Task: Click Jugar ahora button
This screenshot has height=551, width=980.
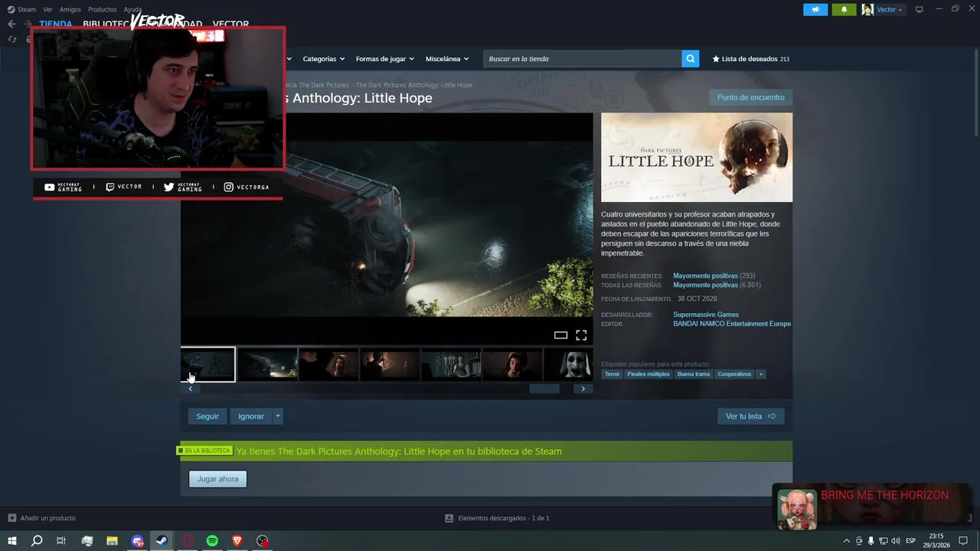Action: click(217, 479)
